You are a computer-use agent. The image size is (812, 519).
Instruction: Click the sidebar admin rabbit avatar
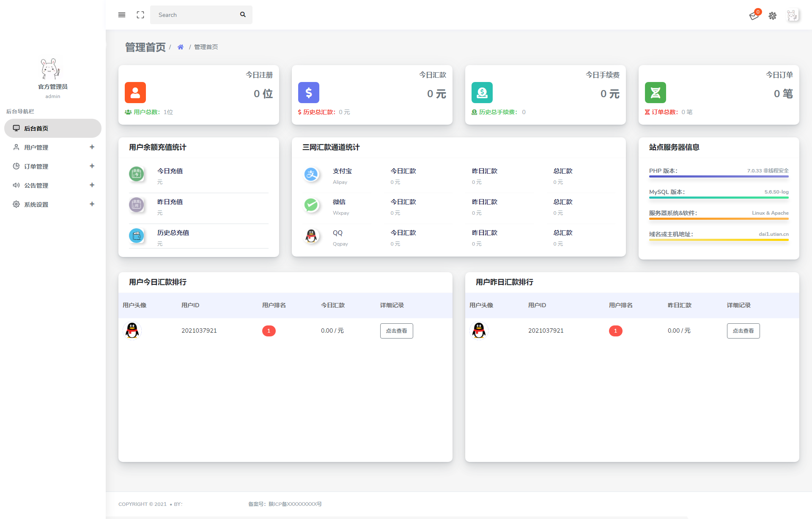point(51,69)
